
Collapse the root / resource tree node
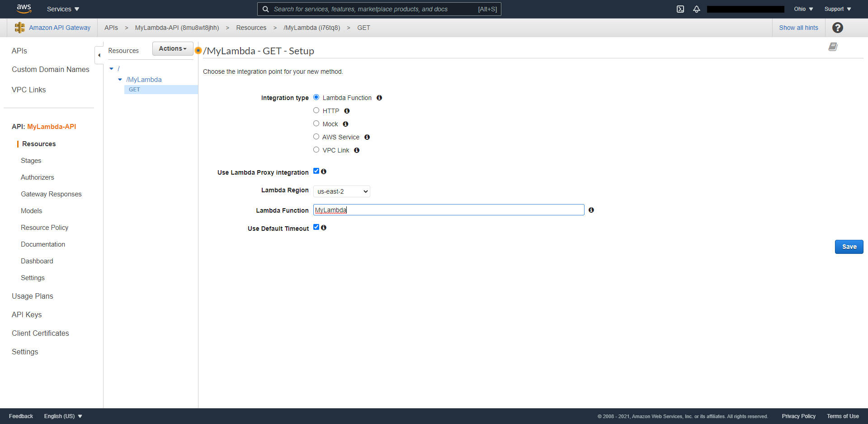click(x=111, y=69)
